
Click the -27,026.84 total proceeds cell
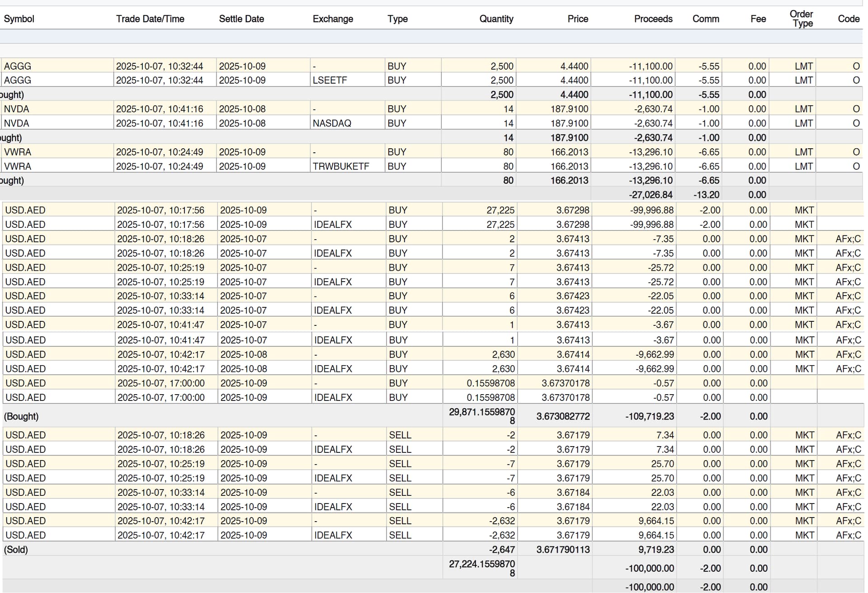click(651, 195)
